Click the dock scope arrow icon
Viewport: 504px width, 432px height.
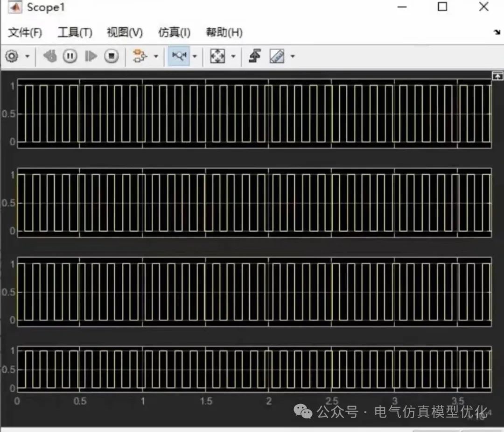(497, 32)
